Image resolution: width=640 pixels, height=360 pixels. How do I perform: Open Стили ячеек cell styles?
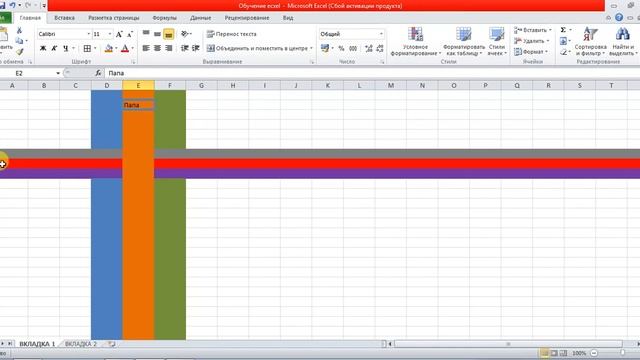497,41
